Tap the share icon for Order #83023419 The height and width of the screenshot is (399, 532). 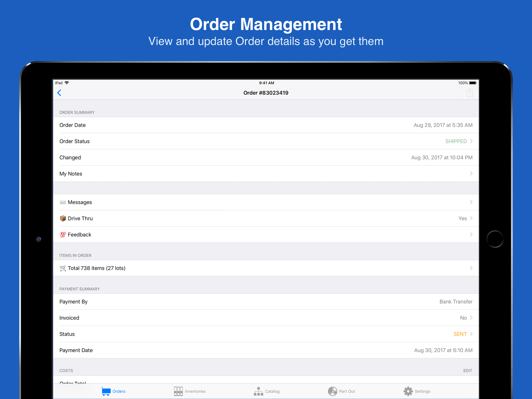pyautogui.click(x=469, y=93)
